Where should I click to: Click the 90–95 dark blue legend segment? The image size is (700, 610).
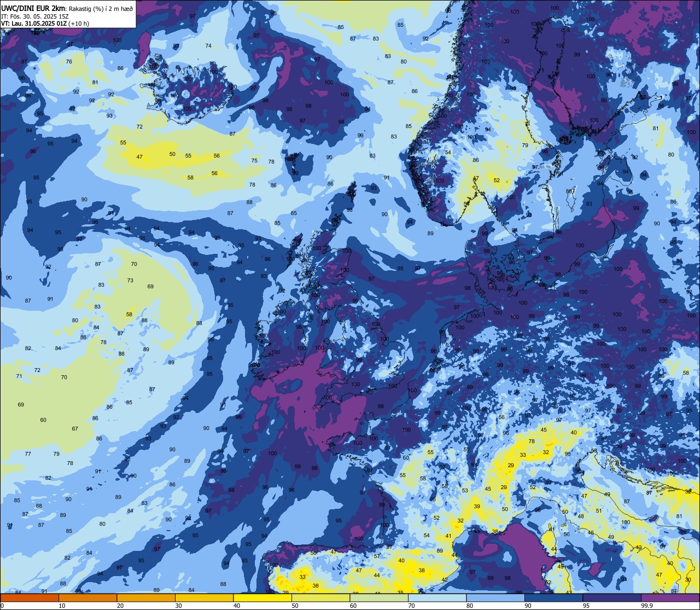click(x=554, y=597)
